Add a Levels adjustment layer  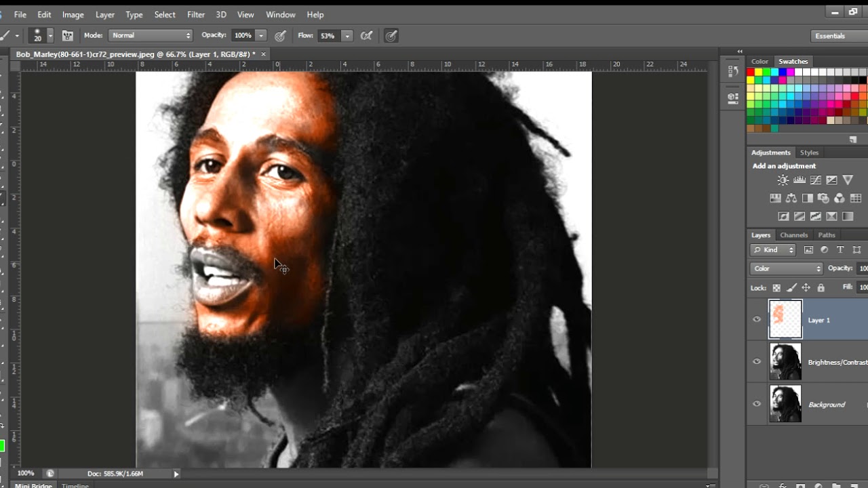800,180
